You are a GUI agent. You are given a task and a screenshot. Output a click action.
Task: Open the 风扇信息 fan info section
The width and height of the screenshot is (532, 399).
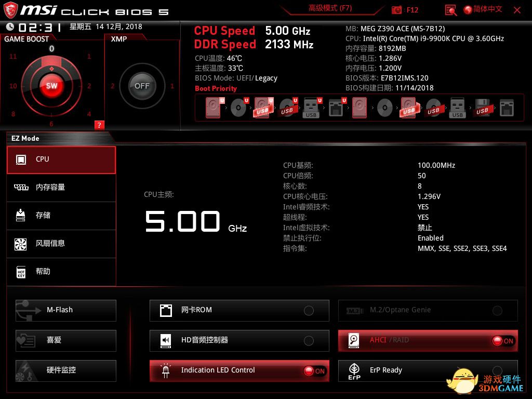pos(61,244)
